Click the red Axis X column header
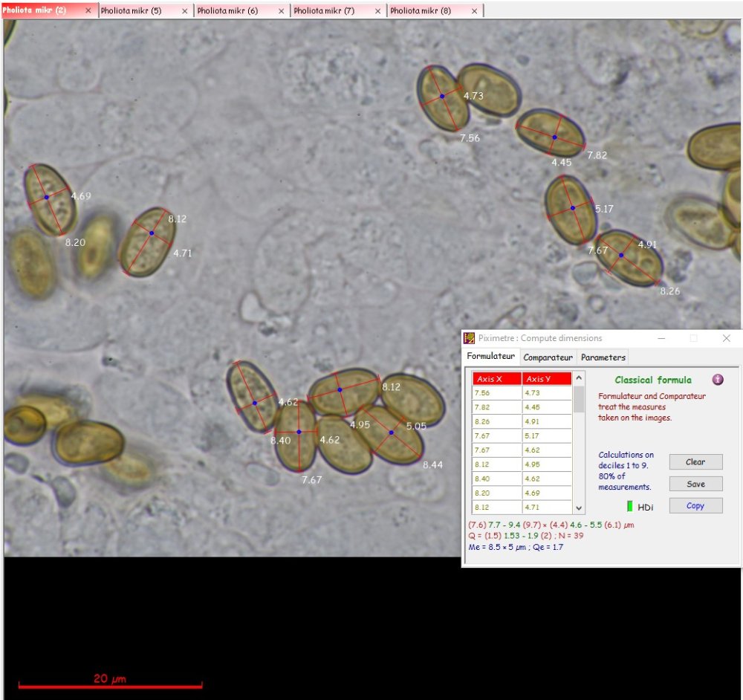Screen dimensions: 743x700 point(496,379)
